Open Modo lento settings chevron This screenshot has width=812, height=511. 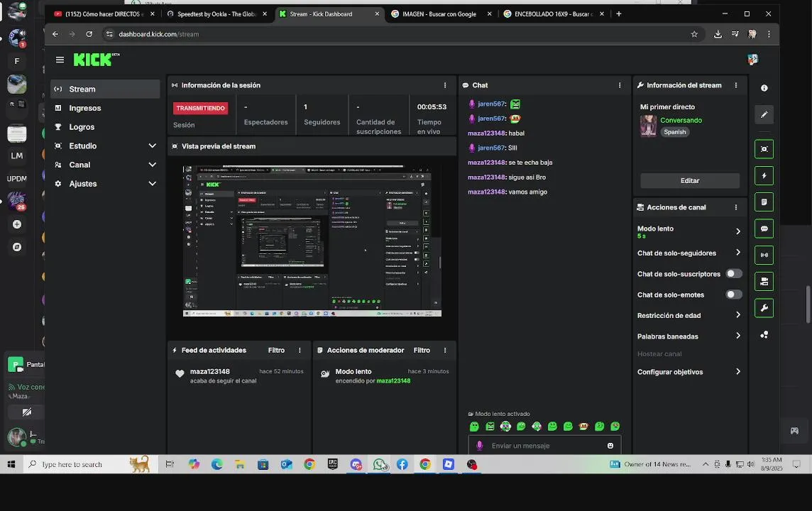[738, 231]
